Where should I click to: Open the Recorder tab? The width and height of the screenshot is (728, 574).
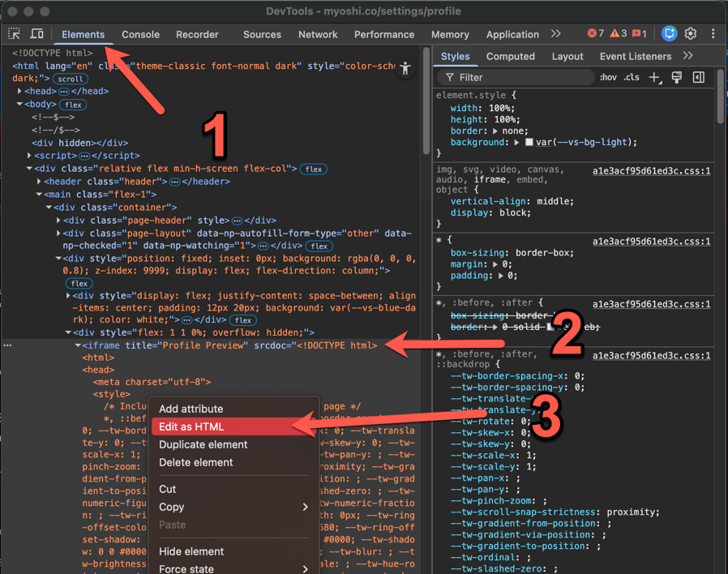click(x=197, y=34)
